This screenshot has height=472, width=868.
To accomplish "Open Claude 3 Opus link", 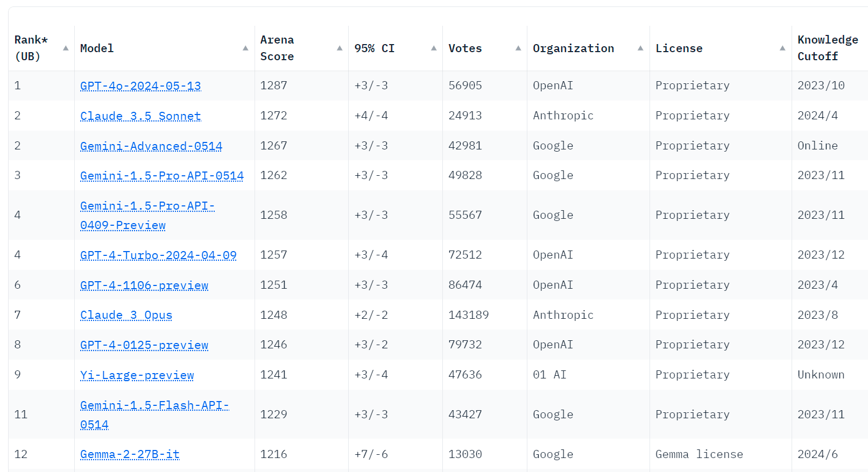I will click(x=126, y=315).
